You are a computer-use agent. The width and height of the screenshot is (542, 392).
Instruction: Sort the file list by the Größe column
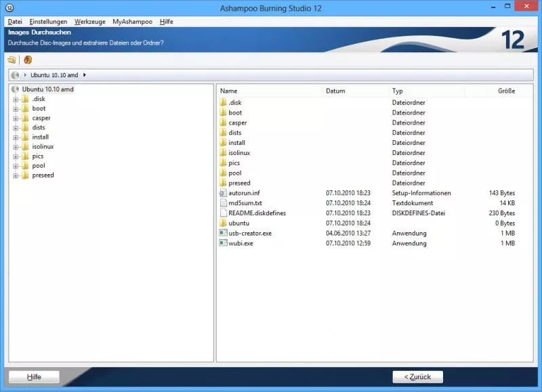[x=506, y=91]
